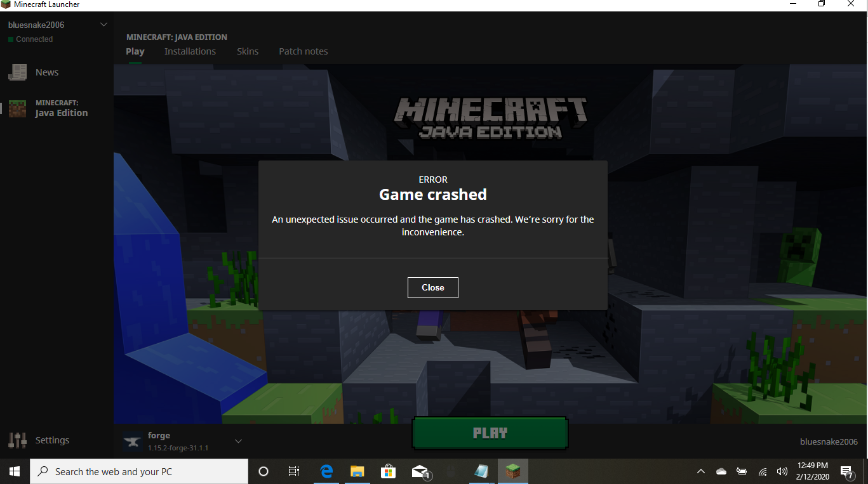Click the Minecraft Java Edition logo banner
Screen dimensions: 868x484
(490, 117)
